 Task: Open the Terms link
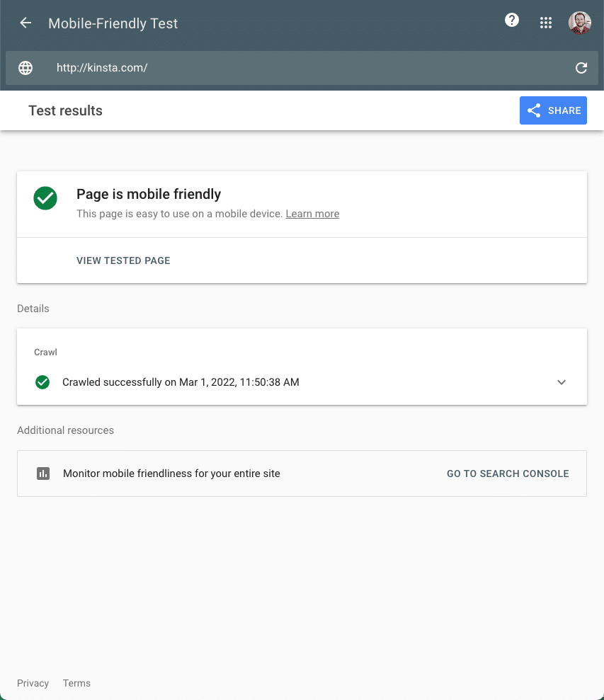[76, 683]
